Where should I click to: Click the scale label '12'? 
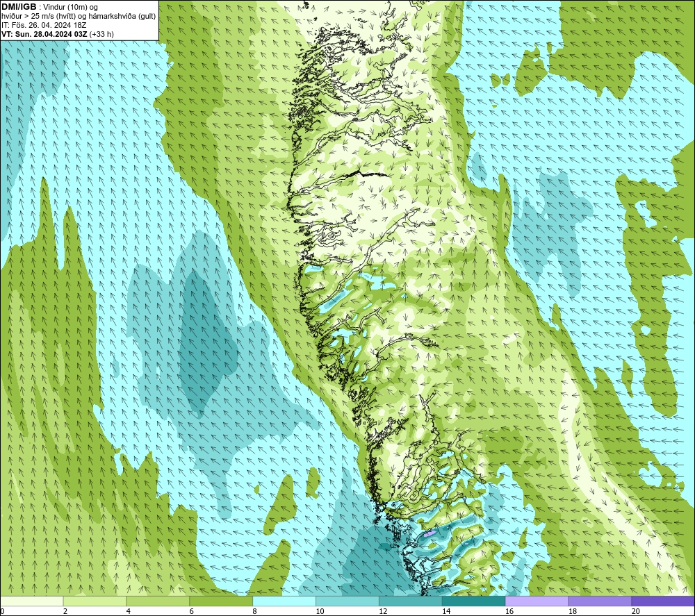[x=383, y=611]
